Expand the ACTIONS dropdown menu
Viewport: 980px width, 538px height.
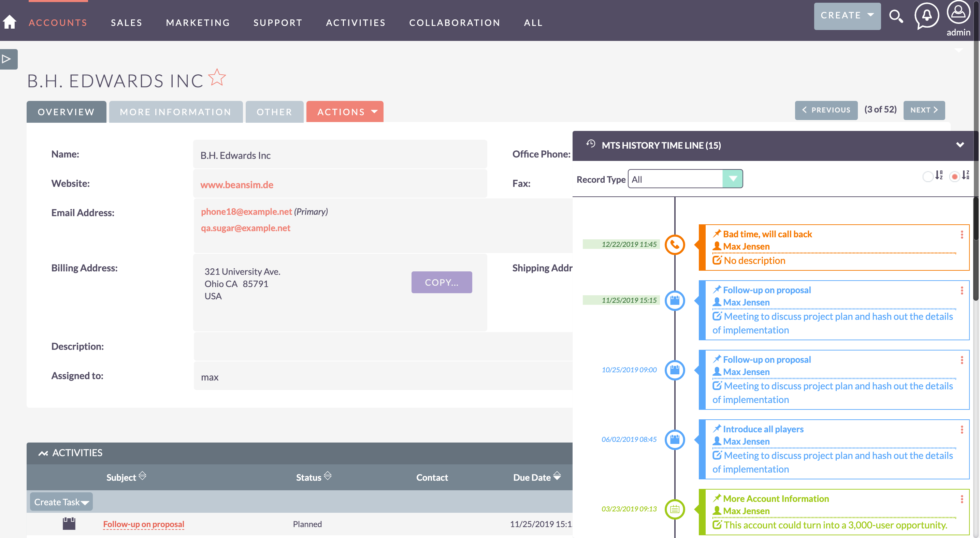[x=345, y=111]
